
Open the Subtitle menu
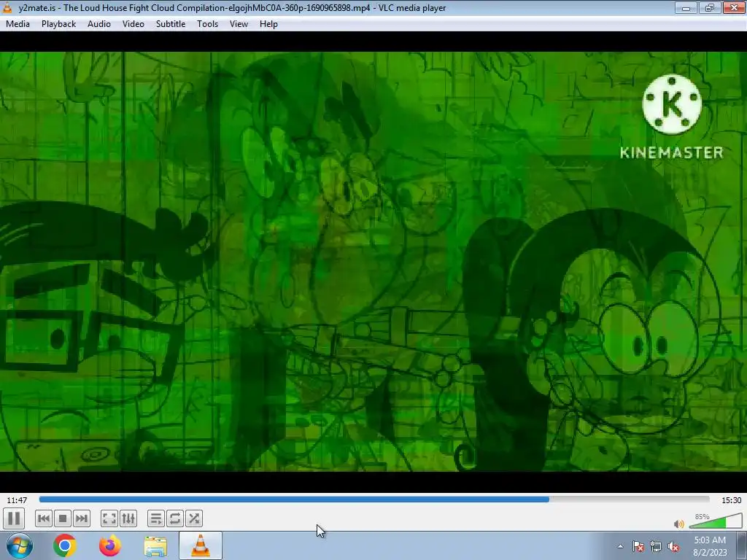[x=171, y=24]
